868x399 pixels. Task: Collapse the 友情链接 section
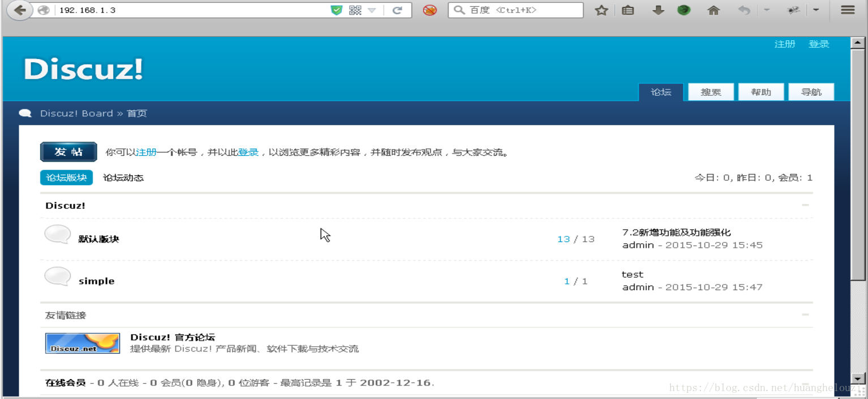click(x=805, y=315)
